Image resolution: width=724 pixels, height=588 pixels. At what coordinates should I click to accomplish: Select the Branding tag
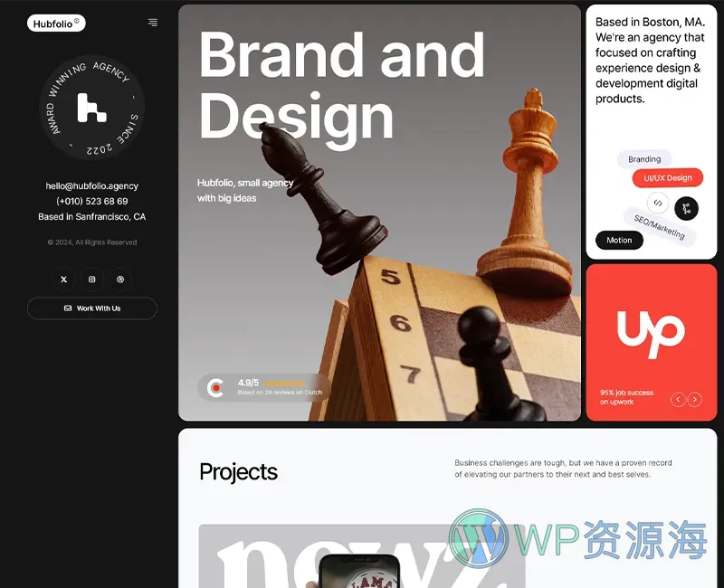pos(644,159)
